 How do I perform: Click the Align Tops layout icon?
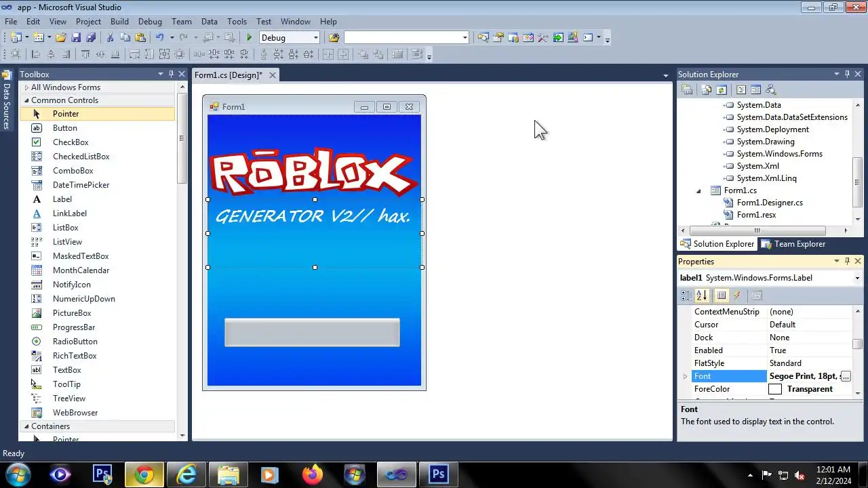tap(85, 54)
